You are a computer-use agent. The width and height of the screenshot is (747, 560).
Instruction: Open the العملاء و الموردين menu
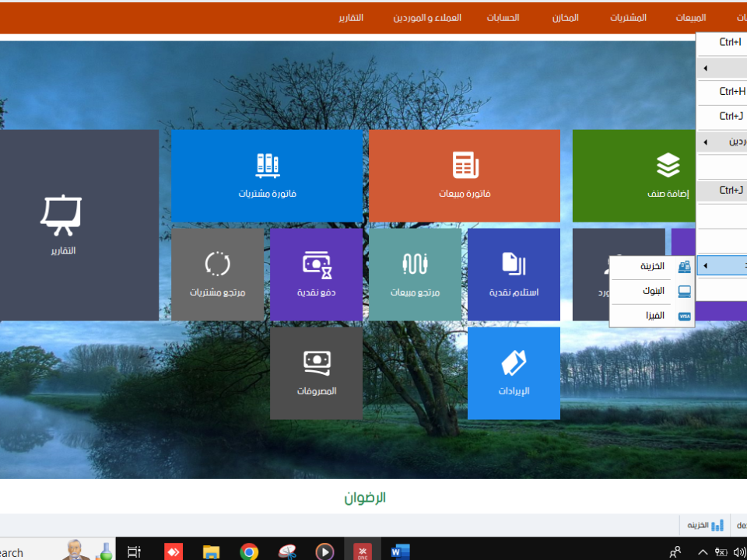coord(427,17)
